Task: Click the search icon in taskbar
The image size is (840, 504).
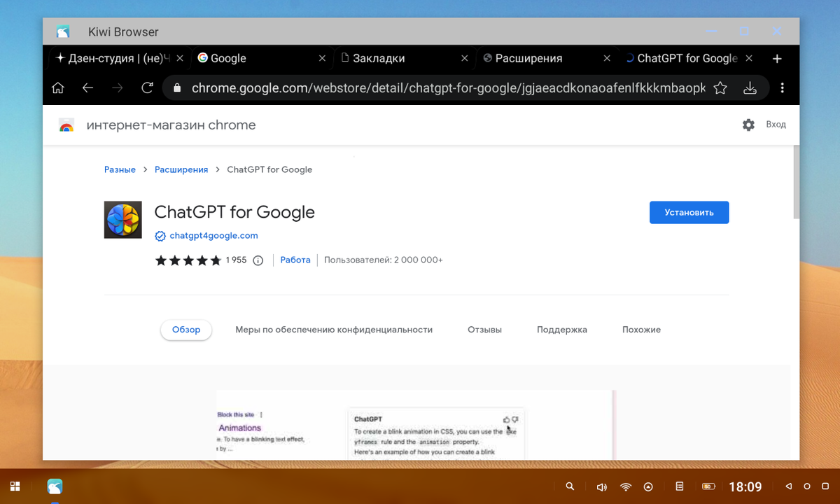Action: tap(570, 486)
